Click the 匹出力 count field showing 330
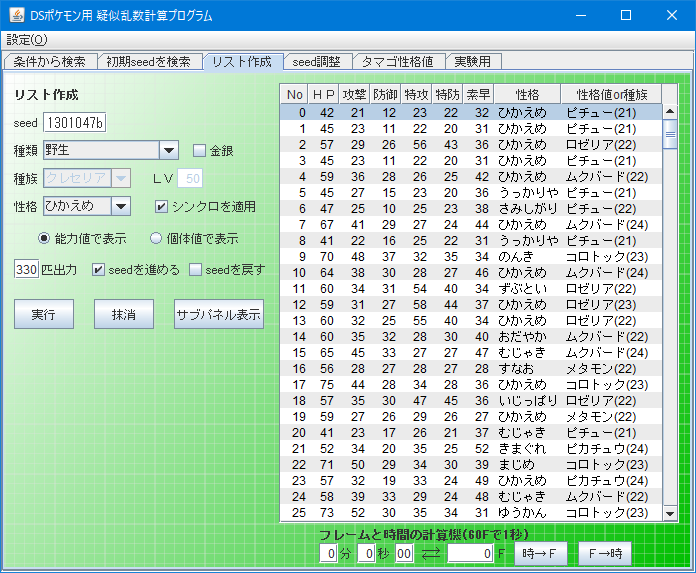The height and width of the screenshot is (573, 696). click(x=26, y=269)
